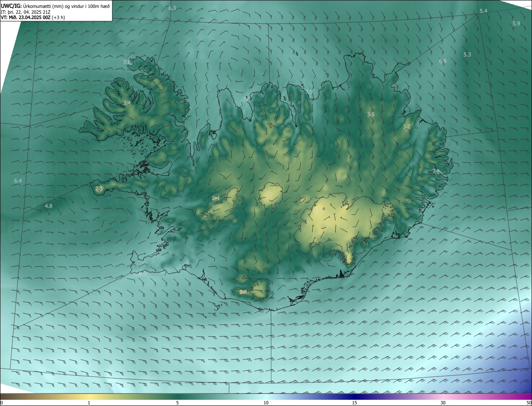Screen dimensions: 532x406
Task: Click the 6.3 value on the map
Action: (172, 8)
